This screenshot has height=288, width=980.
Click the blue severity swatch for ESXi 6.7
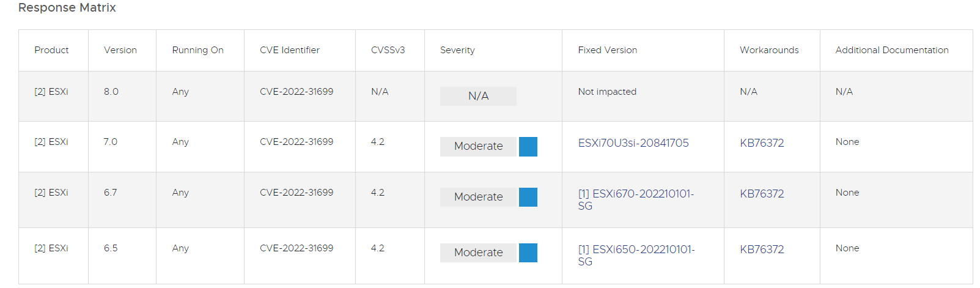pos(528,198)
